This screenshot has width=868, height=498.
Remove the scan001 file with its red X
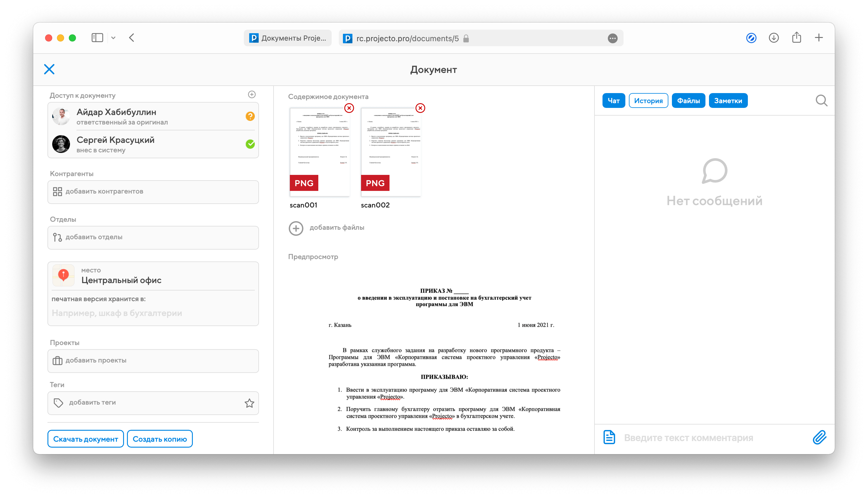[x=349, y=108]
